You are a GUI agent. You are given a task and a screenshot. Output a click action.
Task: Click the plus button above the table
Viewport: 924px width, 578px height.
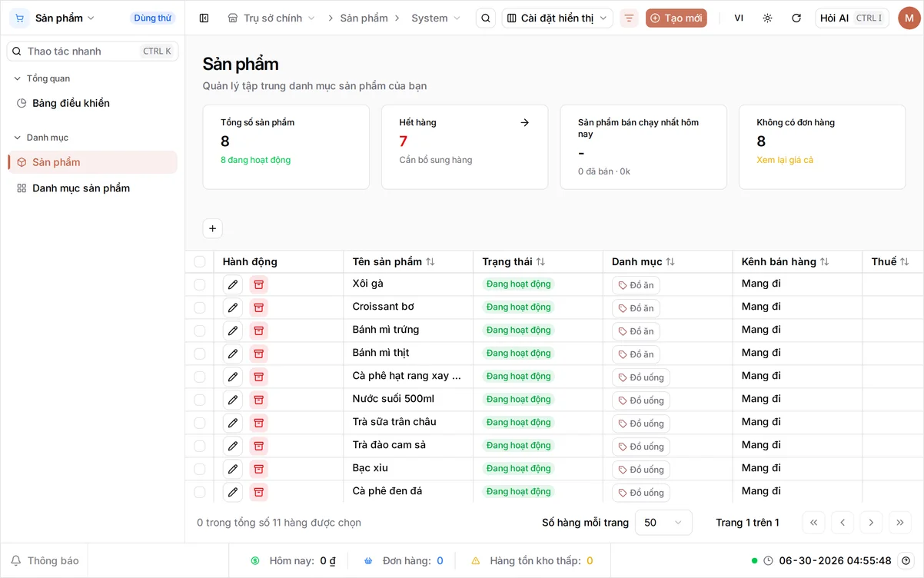[213, 228]
